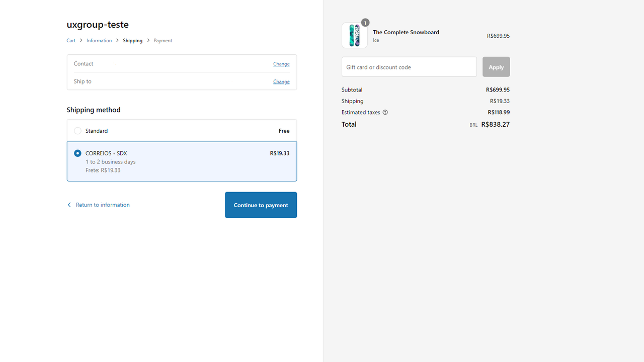Click the BRL currency label
644x362 pixels.
[473, 125]
